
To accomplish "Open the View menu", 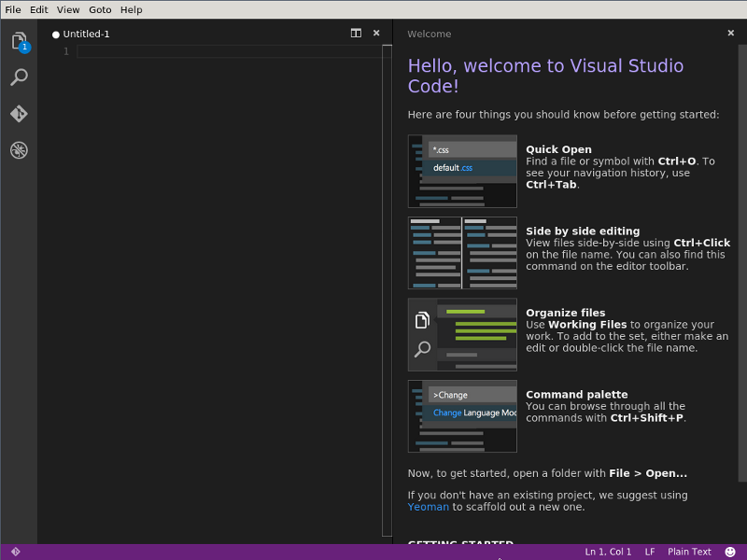I will click(67, 9).
